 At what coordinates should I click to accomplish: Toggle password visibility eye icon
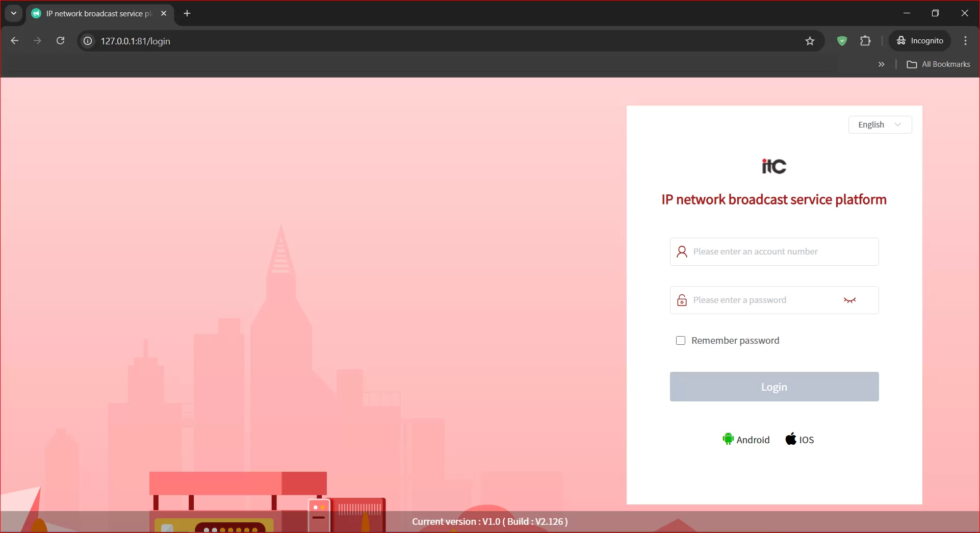pos(849,300)
